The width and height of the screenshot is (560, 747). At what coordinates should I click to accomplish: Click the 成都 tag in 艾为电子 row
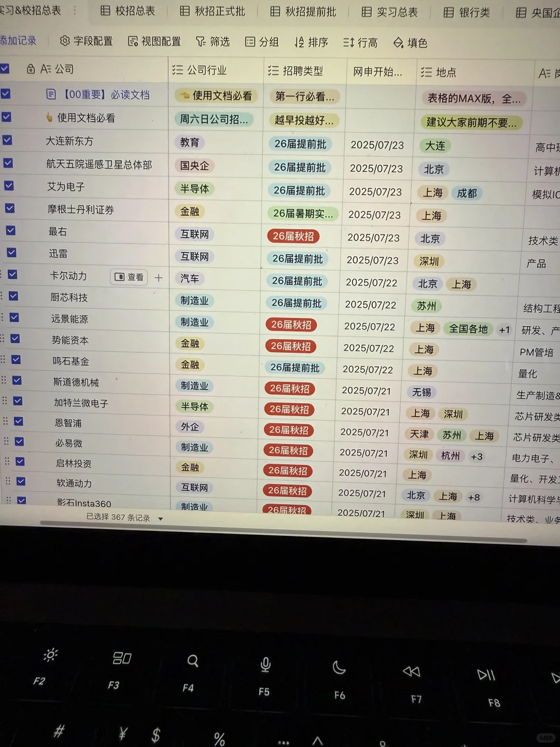[467, 193]
